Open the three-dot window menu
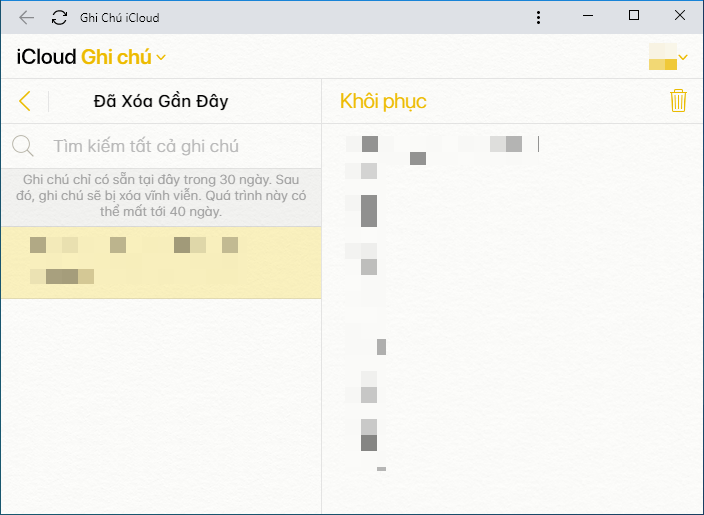Image resolution: width=704 pixels, height=515 pixels. [x=538, y=18]
